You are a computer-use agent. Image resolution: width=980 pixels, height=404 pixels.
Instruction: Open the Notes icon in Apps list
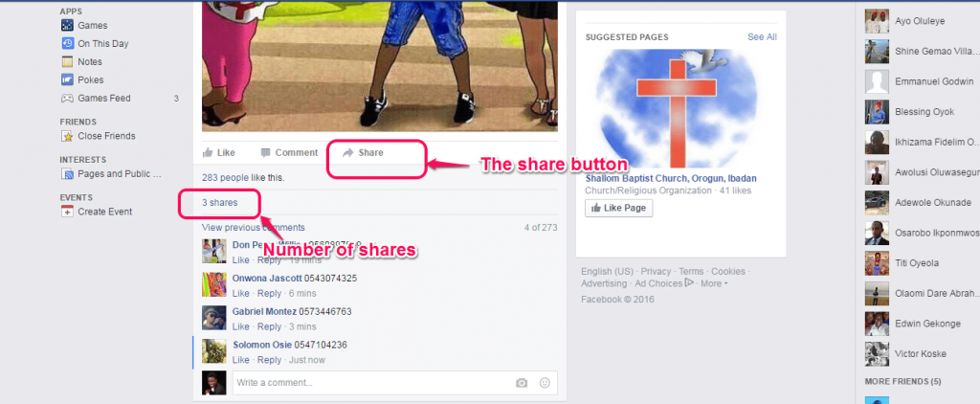pyautogui.click(x=67, y=62)
